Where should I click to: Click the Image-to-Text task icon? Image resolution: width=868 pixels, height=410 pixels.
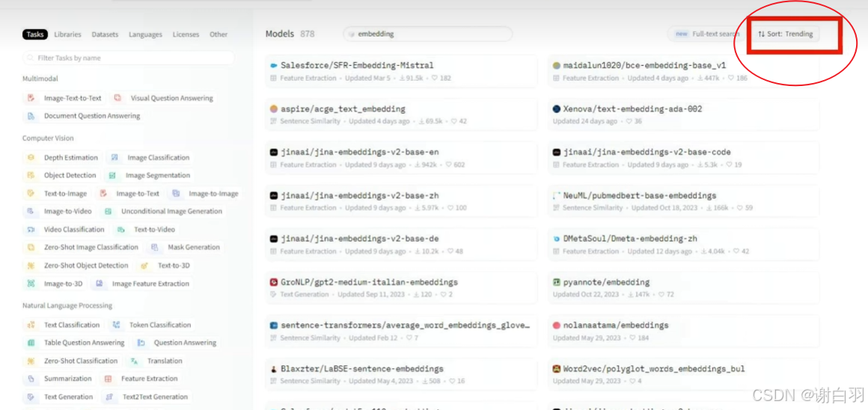pyautogui.click(x=103, y=194)
